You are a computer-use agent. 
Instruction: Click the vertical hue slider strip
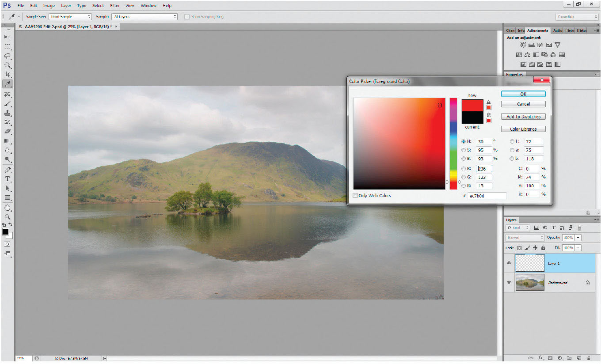(x=453, y=144)
